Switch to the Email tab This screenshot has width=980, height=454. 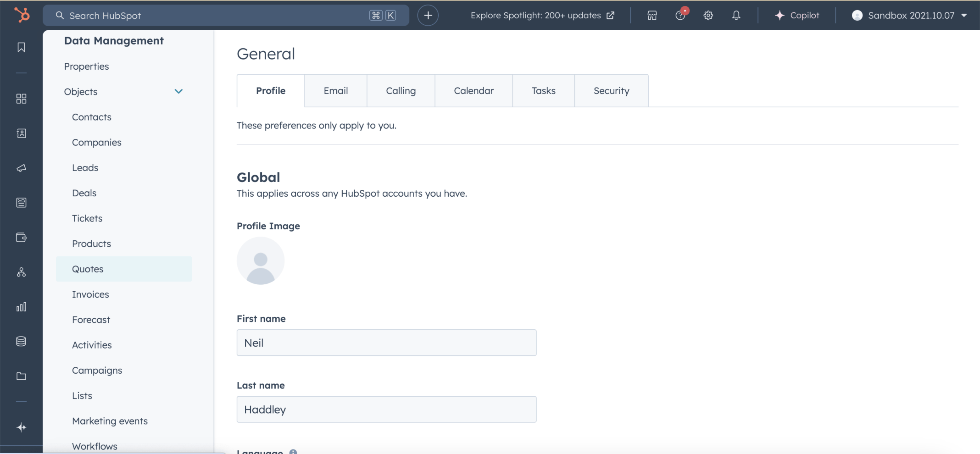click(x=336, y=91)
